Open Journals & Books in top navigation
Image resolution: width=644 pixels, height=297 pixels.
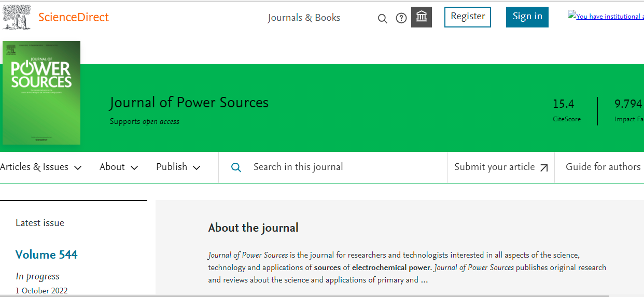304,18
